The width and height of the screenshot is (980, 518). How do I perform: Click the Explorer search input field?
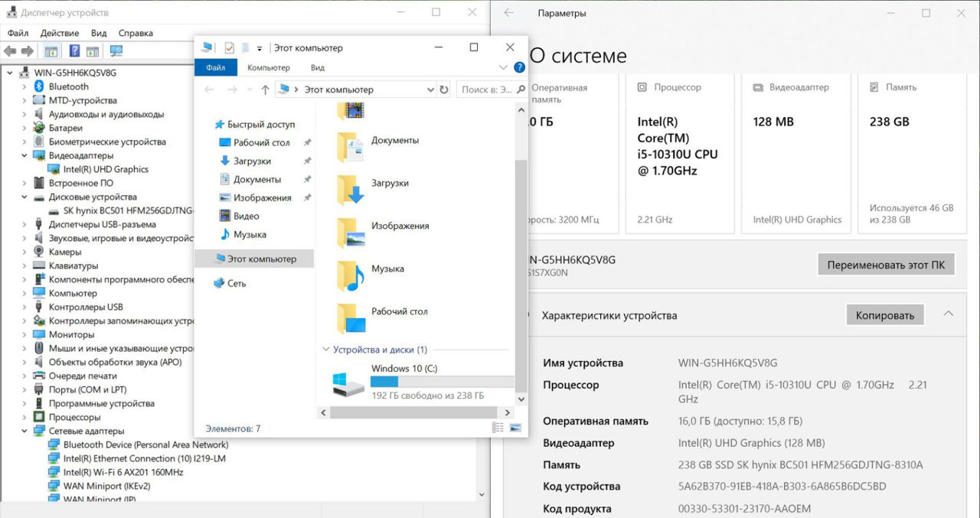[x=487, y=90]
